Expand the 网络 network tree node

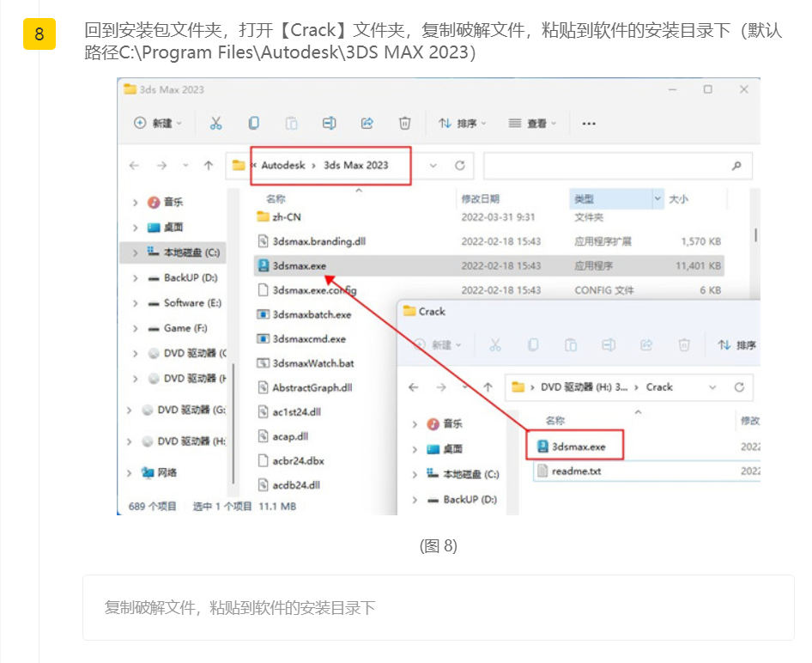click(x=130, y=473)
